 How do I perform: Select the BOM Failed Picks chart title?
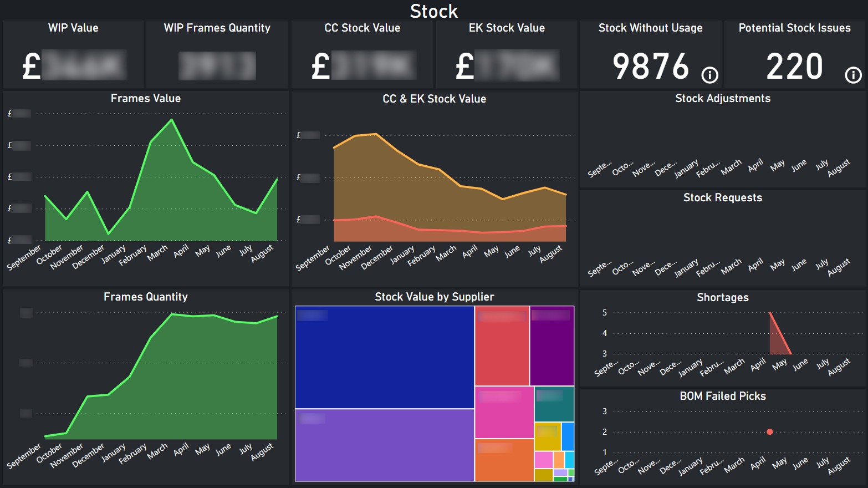point(723,396)
